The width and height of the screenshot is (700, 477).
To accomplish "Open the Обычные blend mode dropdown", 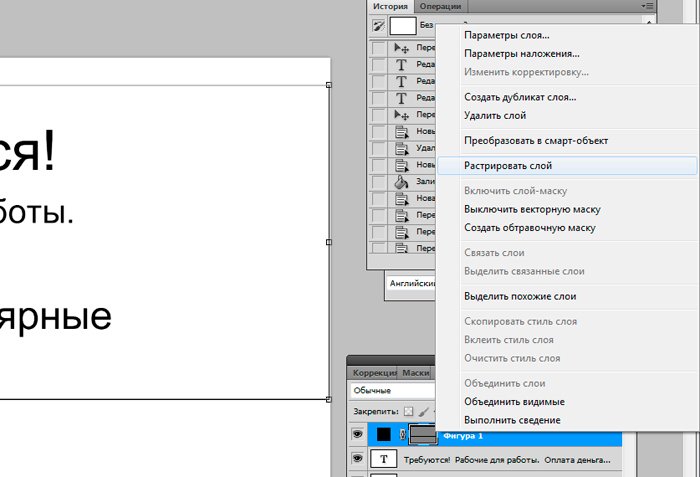I will click(x=392, y=390).
